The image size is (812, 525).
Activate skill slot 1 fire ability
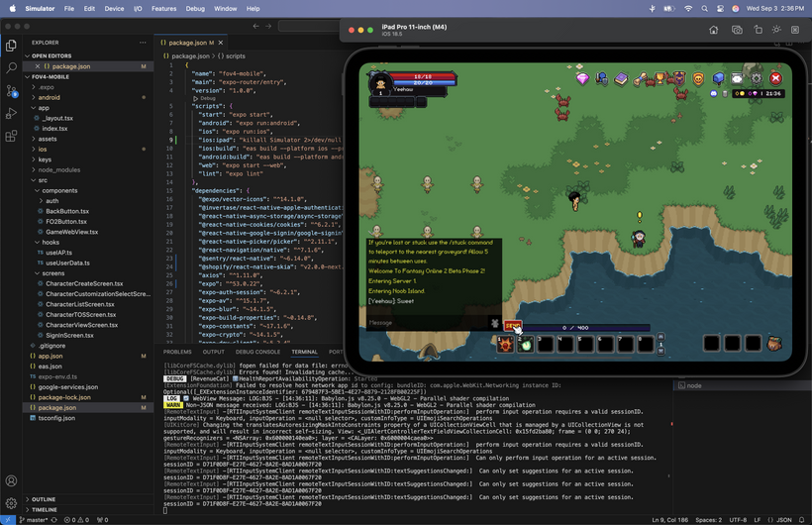click(x=505, y=344)
